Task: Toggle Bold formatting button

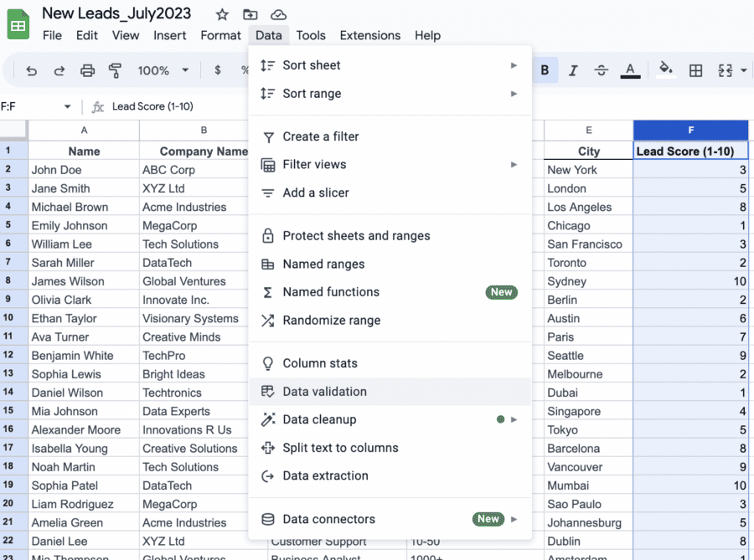Action: tap(545, 70)
